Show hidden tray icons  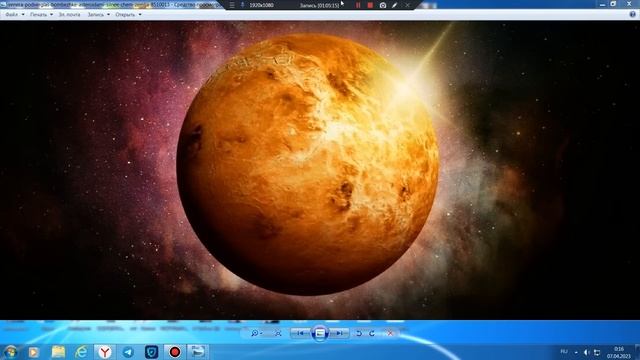[576, 352]
